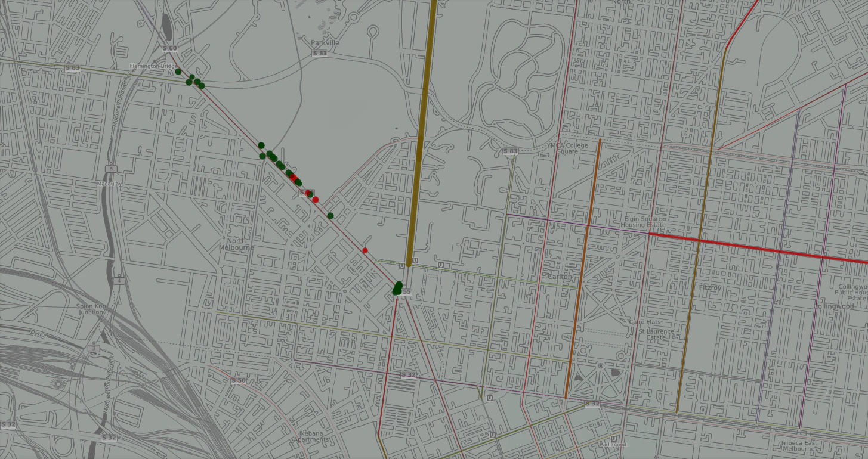Screen dimensions: 868x459
Task: Click the YMCA College Square label
Action: click(x=567, y=148)
